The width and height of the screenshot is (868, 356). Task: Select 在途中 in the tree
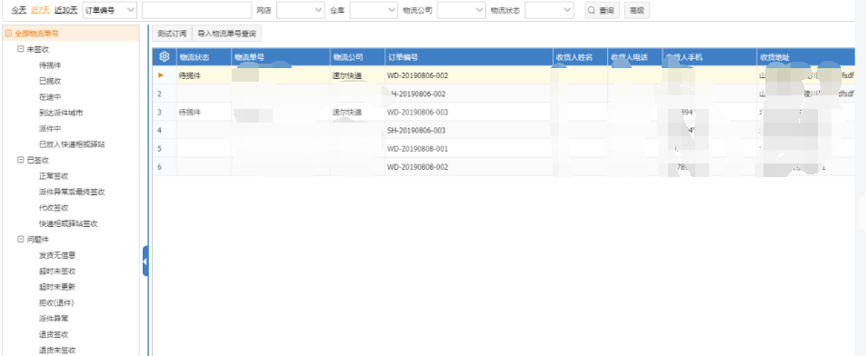click(50, 97)
